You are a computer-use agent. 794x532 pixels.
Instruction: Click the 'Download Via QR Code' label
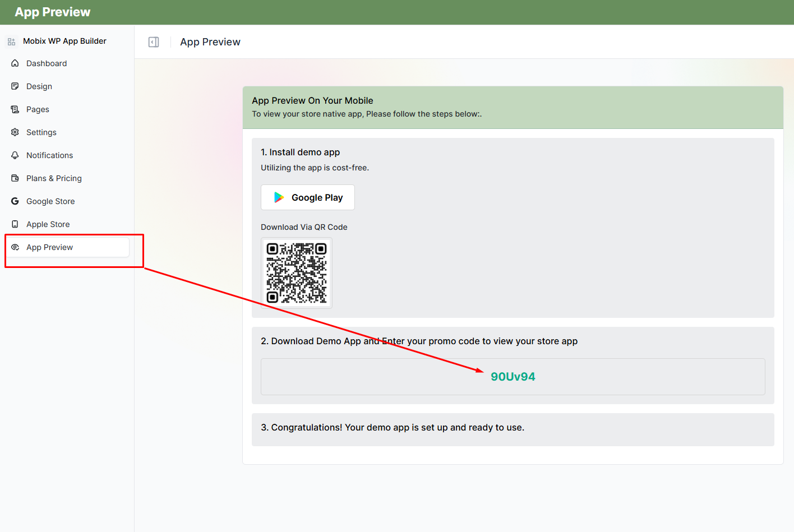(x=304, y=227)
